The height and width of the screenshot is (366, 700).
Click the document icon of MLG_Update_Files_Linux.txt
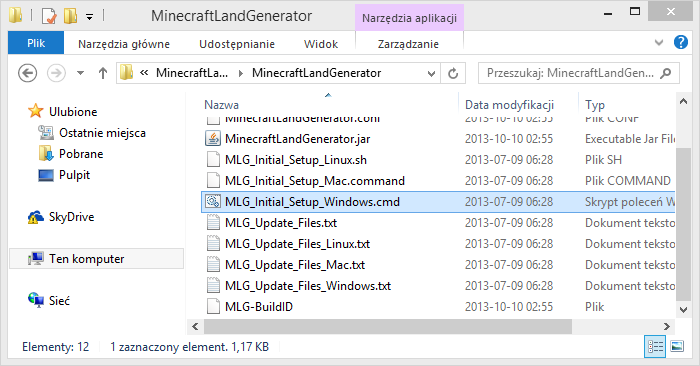pyautogui.click(x=213, y=244)
